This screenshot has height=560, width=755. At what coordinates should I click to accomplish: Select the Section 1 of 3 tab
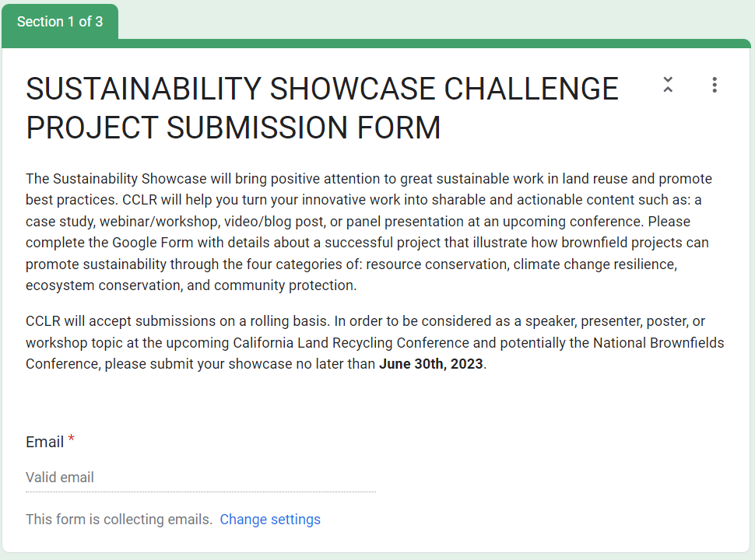(x=60, y=21)
